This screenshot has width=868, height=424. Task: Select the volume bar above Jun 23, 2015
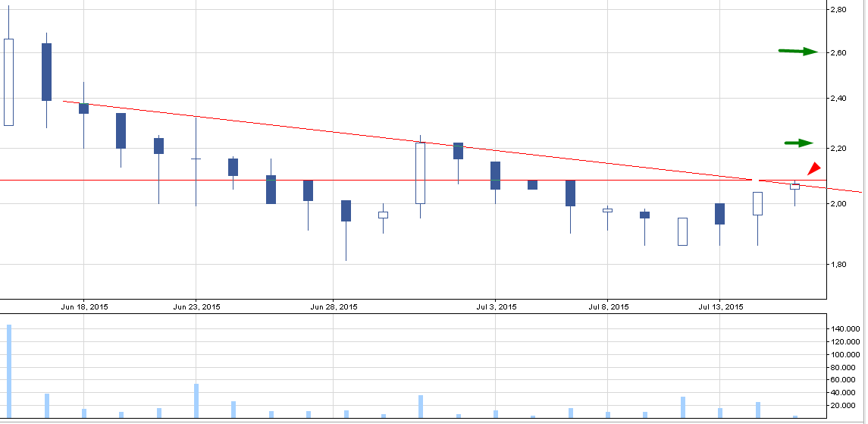196,400
